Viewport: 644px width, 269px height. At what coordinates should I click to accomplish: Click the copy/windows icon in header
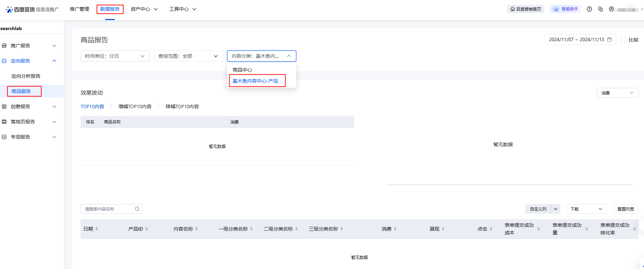pyautogui.click(x=600, y=9)
